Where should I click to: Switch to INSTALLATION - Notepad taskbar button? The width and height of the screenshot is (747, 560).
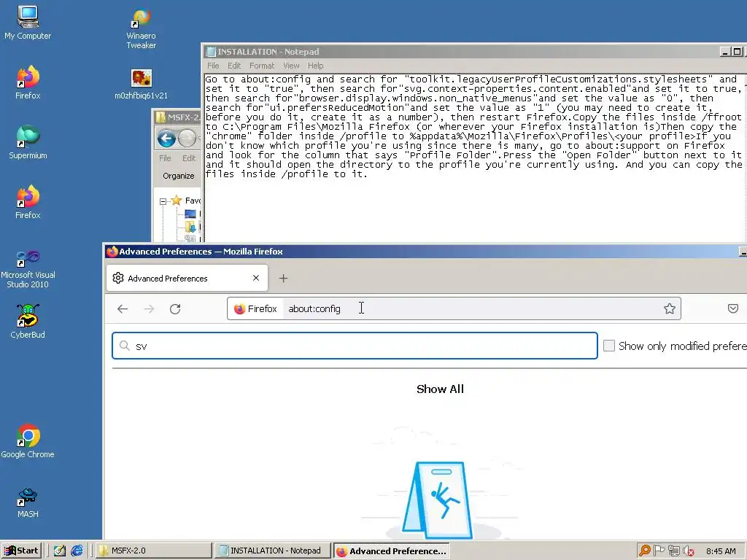(273, 551)
